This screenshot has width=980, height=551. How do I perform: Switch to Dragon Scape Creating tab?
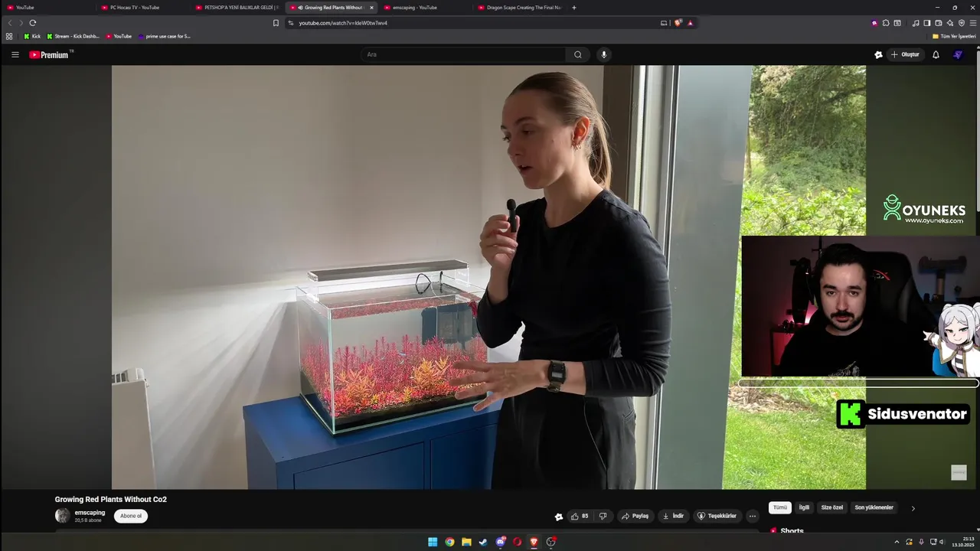519,8
